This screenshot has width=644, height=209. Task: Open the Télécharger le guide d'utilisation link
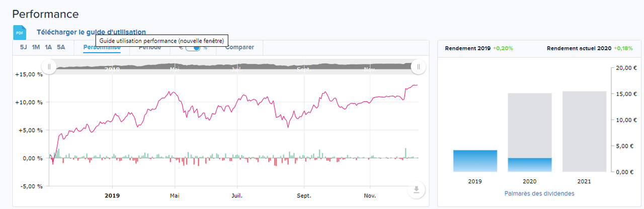click(91, 32)
